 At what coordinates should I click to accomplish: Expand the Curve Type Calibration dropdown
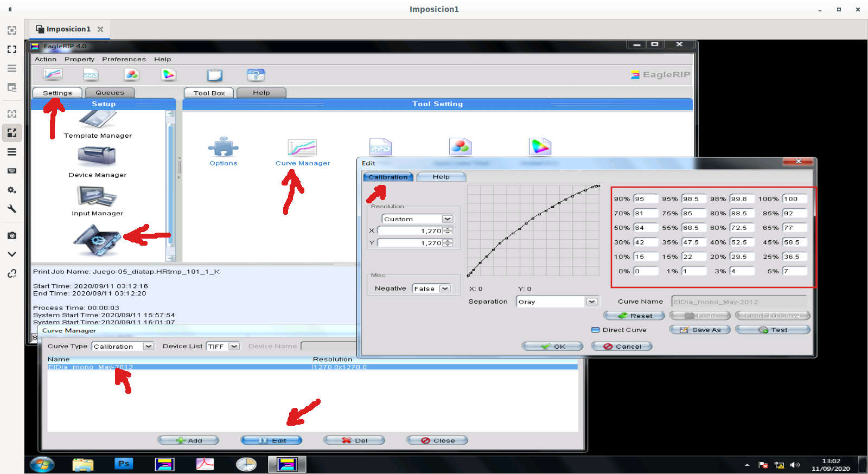pyautogui.click(x=148, y=346)
